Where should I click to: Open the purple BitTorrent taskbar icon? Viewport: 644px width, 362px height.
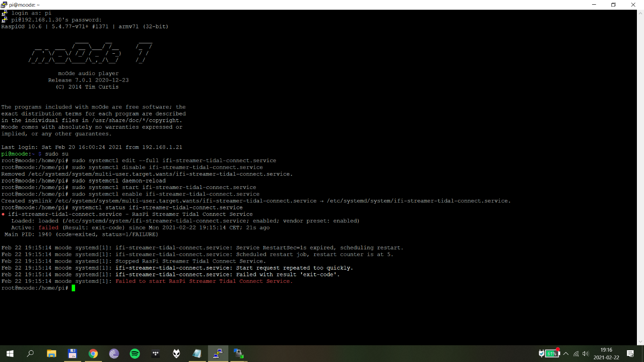114,354
